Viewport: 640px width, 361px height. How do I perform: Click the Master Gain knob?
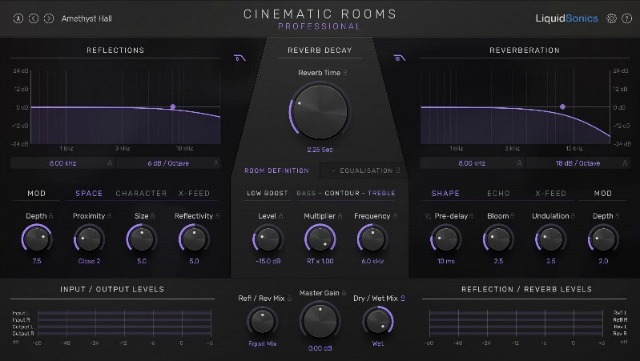click(320, 321)
